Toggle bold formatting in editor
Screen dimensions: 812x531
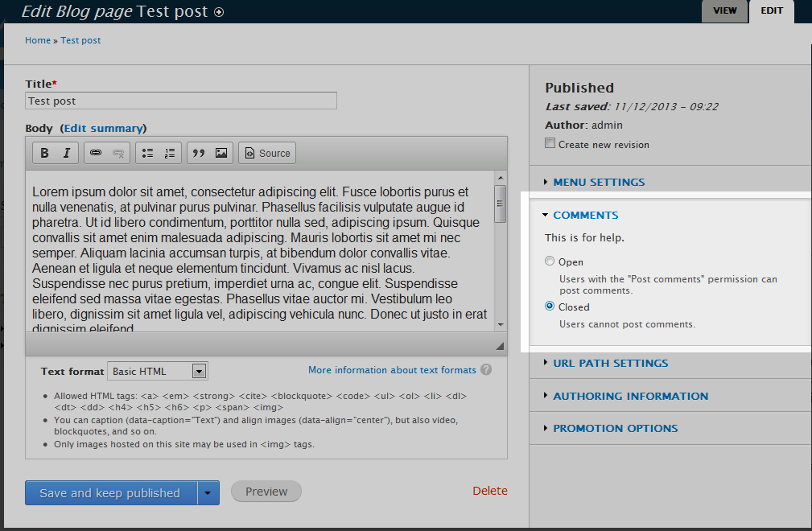(44, 153)
